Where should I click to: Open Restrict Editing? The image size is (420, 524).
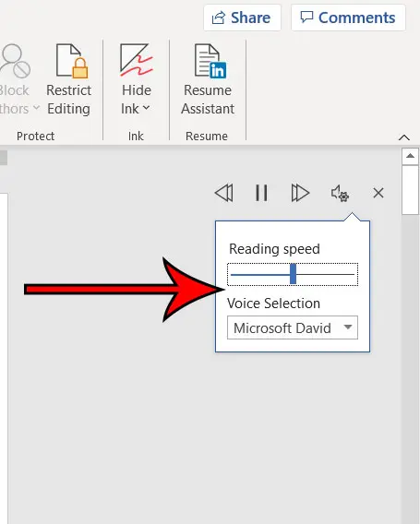click(x=69, y=79)
